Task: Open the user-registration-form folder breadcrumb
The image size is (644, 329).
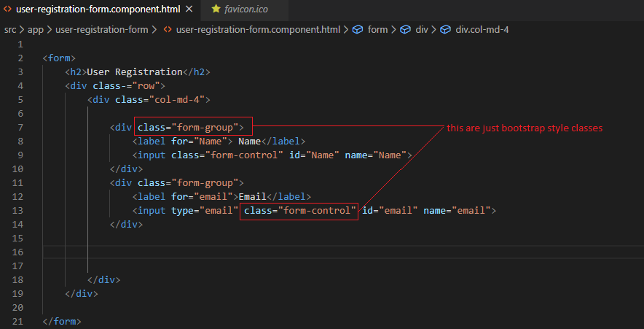Action: click(102, 30)
